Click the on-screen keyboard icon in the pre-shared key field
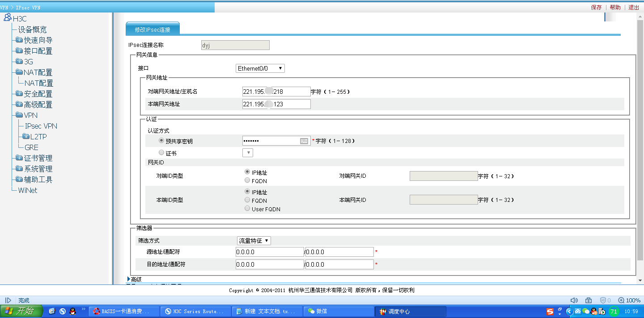Screen dimensions: 644x318 coord(304,141)
